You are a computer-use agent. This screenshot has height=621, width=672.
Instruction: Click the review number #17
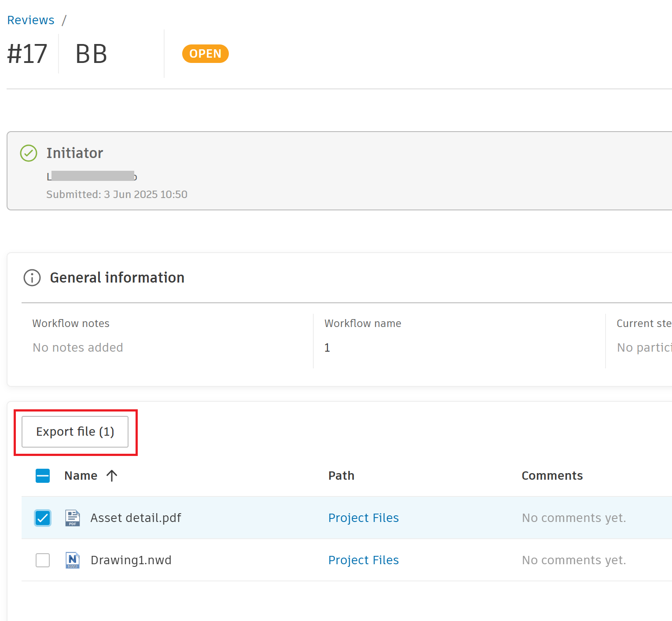(27, 54)
